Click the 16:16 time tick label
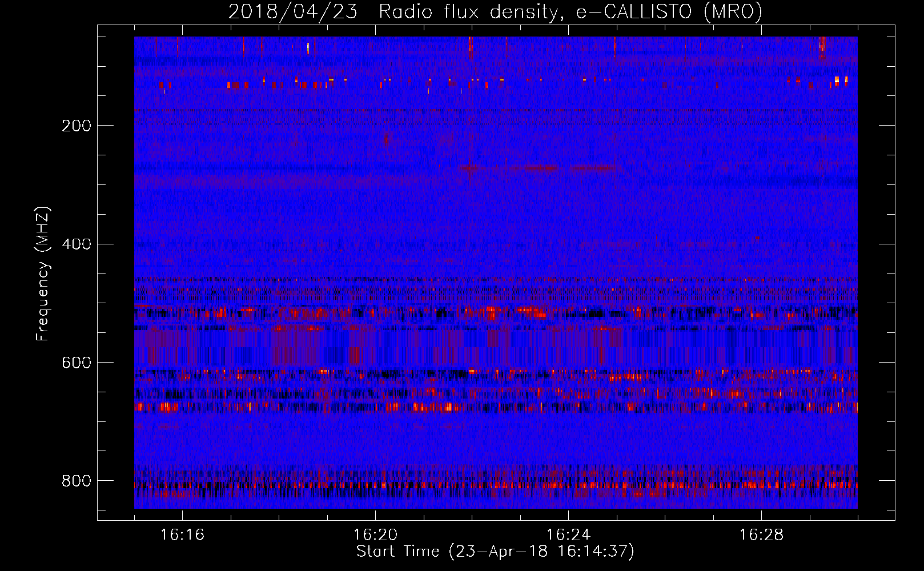The image size is (924, 571). [x=182, y=535]
